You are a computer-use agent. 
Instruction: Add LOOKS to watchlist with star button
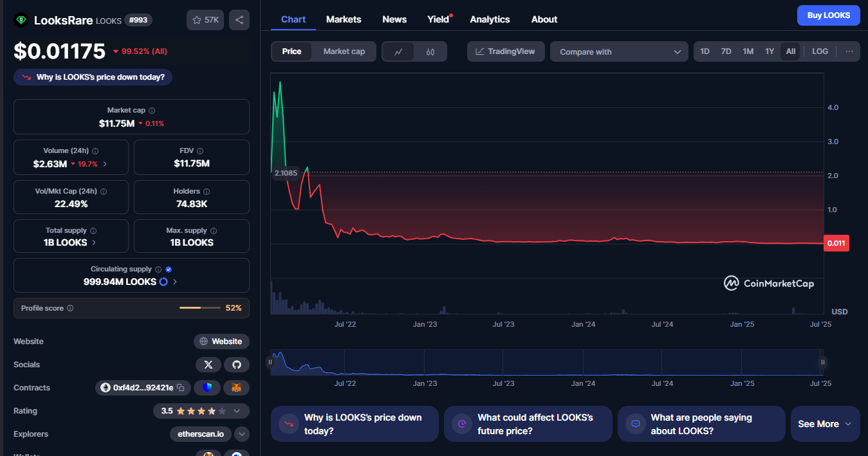pyautogui.click(x=205, y=20)
